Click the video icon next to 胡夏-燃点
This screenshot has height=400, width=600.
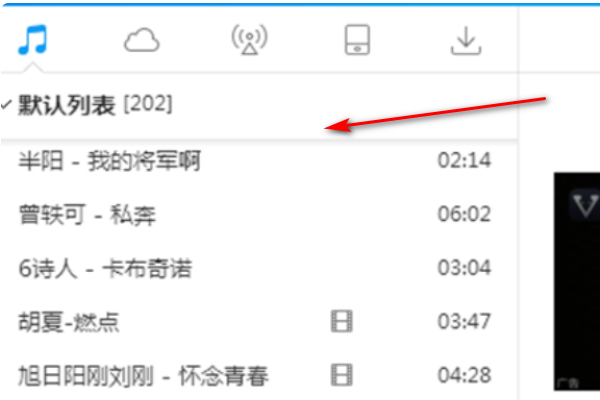[x=341, y=321]
